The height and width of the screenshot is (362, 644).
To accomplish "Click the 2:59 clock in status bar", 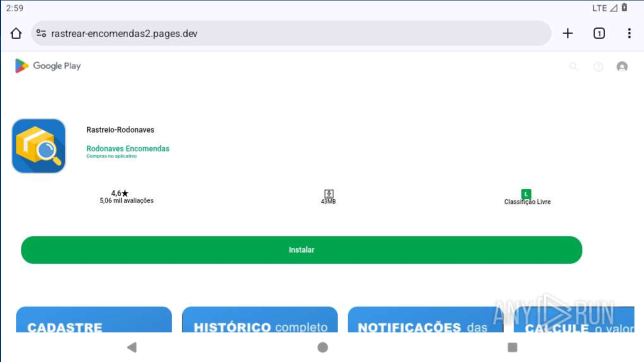I will click(x=14, y=8).
